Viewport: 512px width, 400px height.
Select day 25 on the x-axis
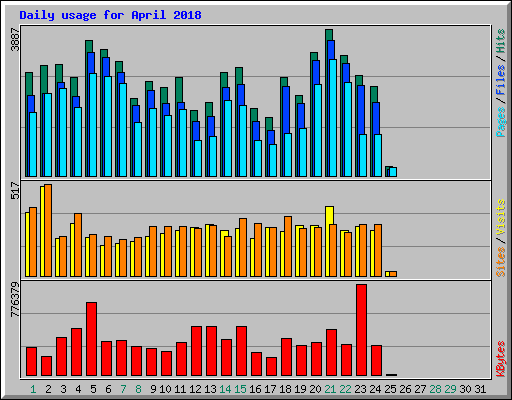[390, 389]
